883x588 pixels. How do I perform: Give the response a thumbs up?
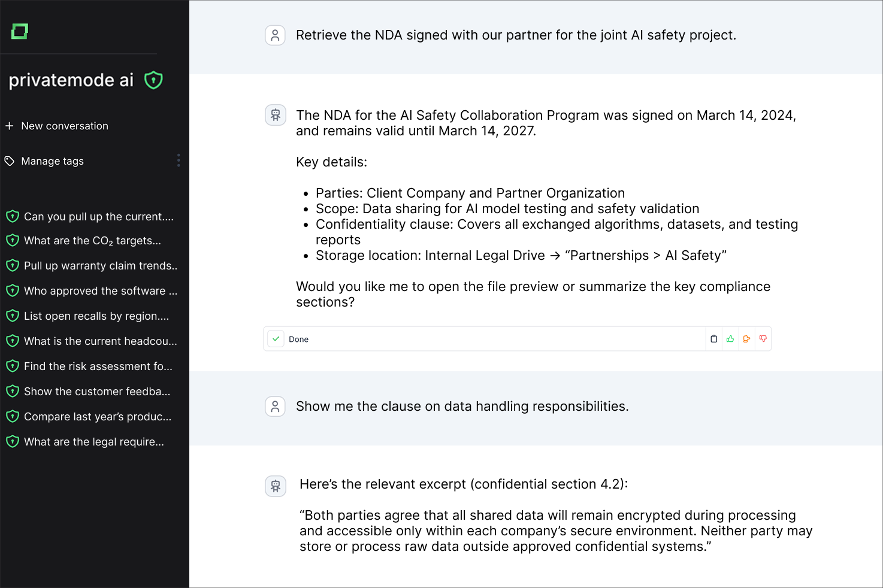[730, 339]
